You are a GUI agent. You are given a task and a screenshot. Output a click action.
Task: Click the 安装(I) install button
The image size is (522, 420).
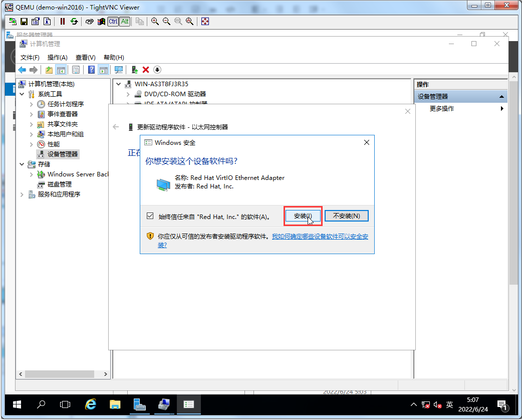[303, 216]
